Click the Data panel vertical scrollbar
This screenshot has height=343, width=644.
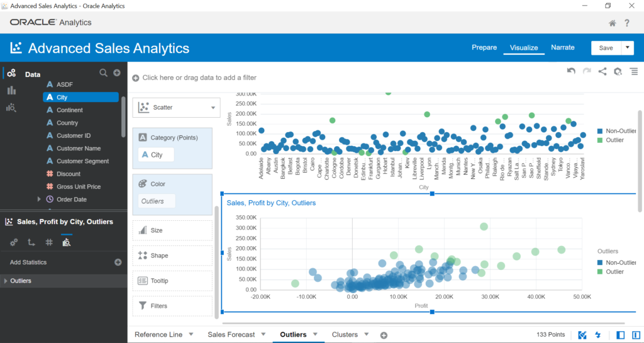pyautogui.click(x=123, y=117)
